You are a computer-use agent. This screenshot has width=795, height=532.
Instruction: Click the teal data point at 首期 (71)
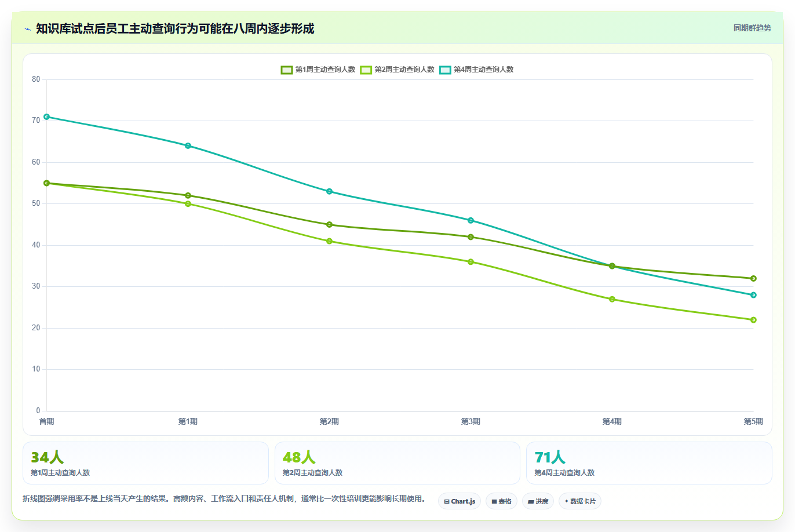(47, 117)
